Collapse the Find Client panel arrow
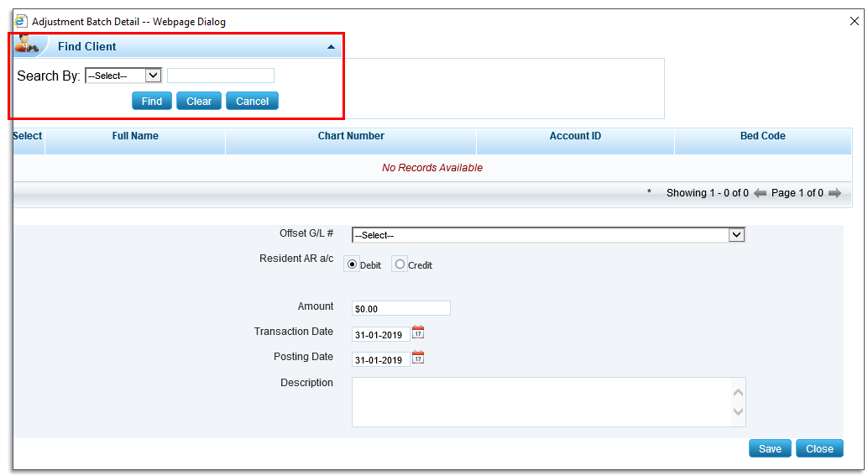This screenshot has height=476, width=868. [331, 47]
